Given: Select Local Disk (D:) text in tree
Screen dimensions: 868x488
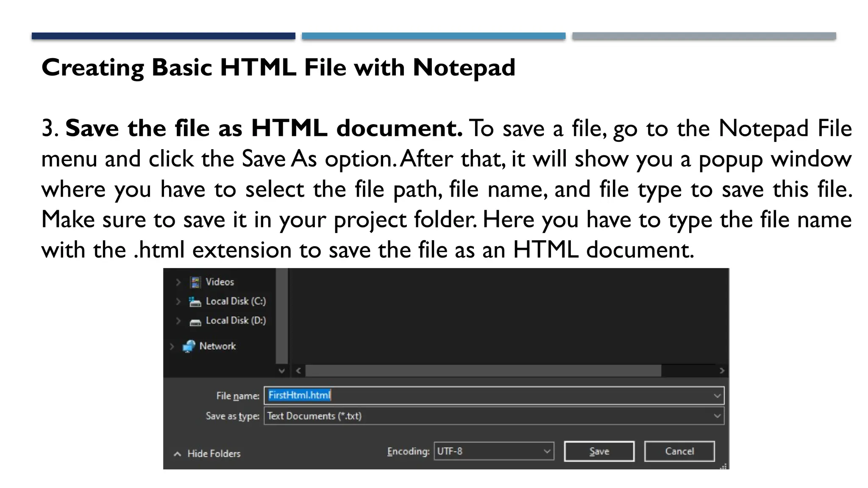Looking at the screenshot, I should pyautogui.click(x=236, y=320).
